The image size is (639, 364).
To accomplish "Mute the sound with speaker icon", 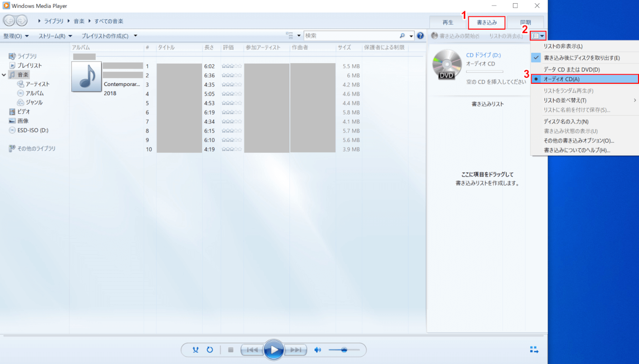I will pyautogui.click(x=318, y=350).
